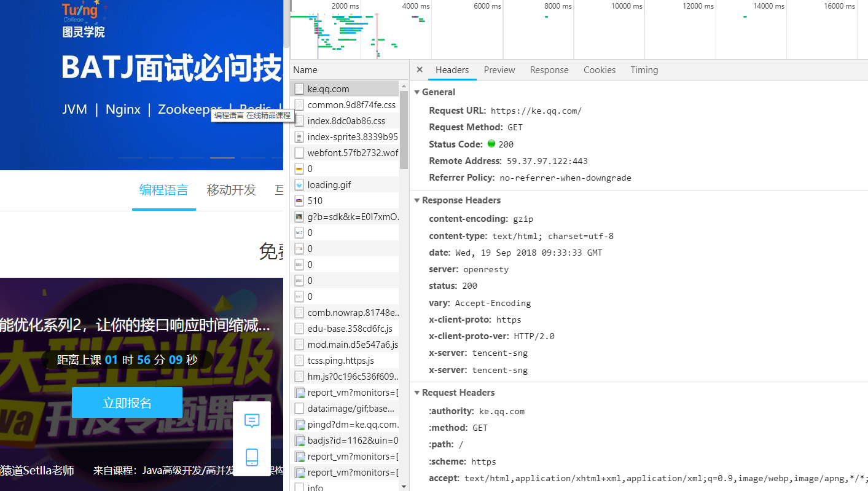868x491 pixels.
Task: Click the green status code 200 indicator
Action: tap(491, 144)
